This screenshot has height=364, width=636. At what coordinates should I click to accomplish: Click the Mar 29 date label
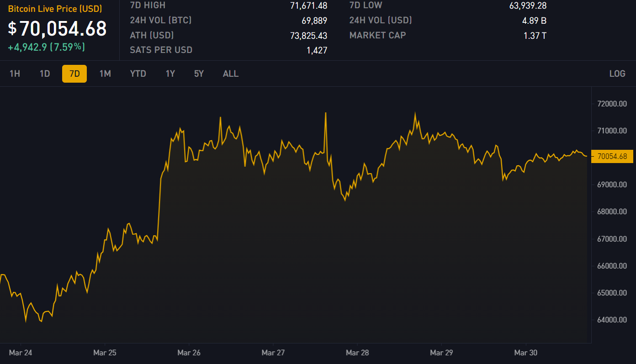(x=442, y=353)
